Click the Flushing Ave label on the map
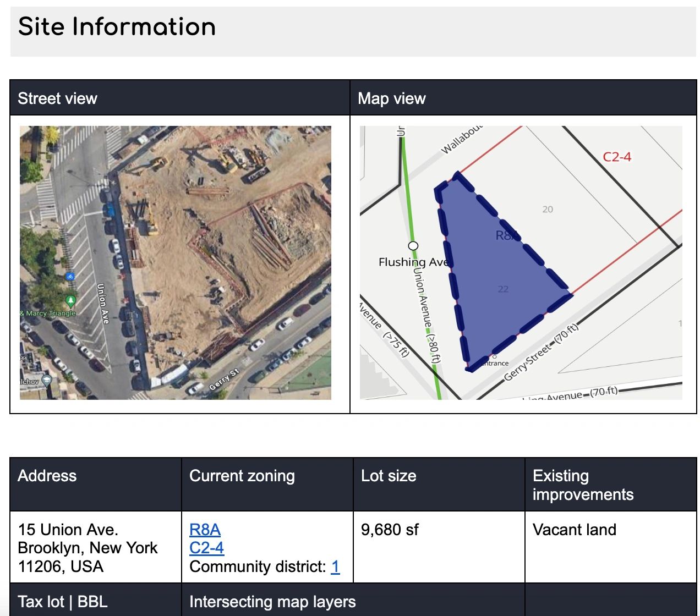This screenshot has height=616, width=700. click(414, 262)
